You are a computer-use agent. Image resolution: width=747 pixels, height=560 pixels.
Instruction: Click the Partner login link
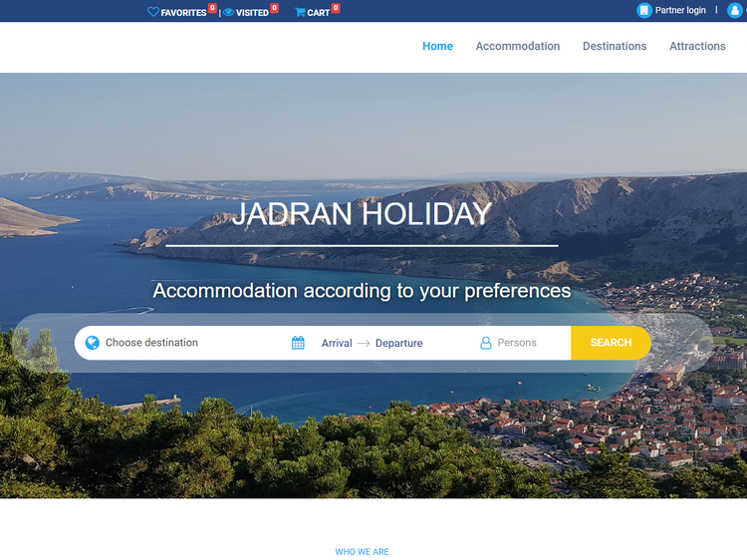click(680, 10)
